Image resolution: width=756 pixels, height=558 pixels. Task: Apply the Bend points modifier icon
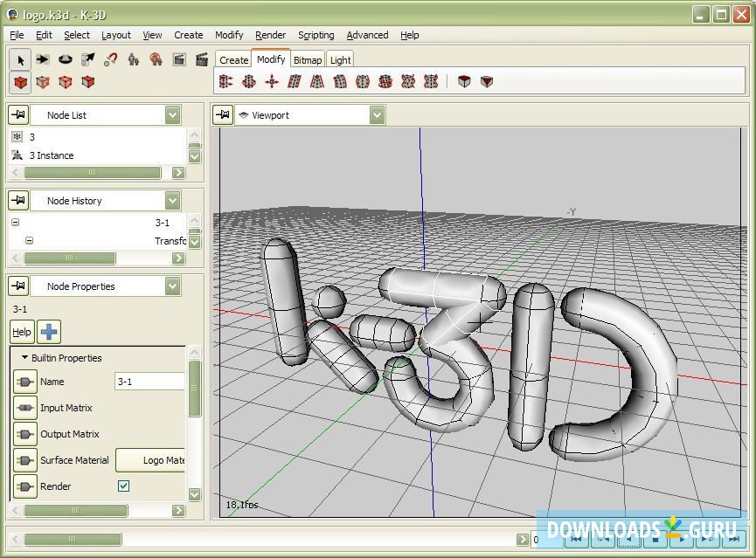click(x=340, y=81)
